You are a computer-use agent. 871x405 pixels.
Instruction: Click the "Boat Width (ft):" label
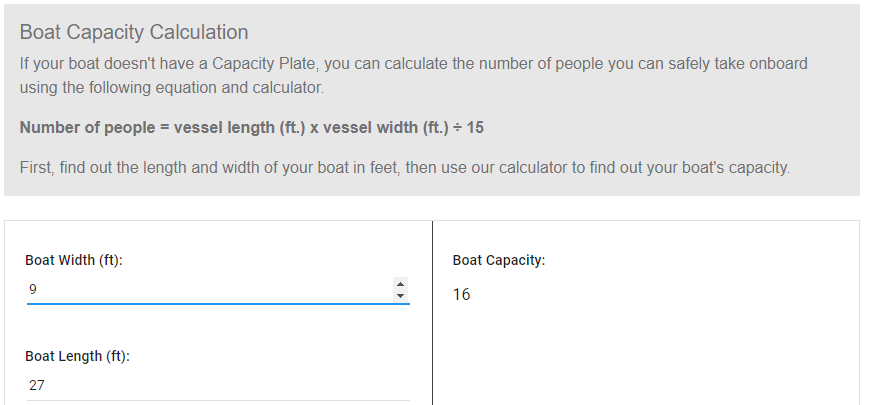tap(80, 260)
